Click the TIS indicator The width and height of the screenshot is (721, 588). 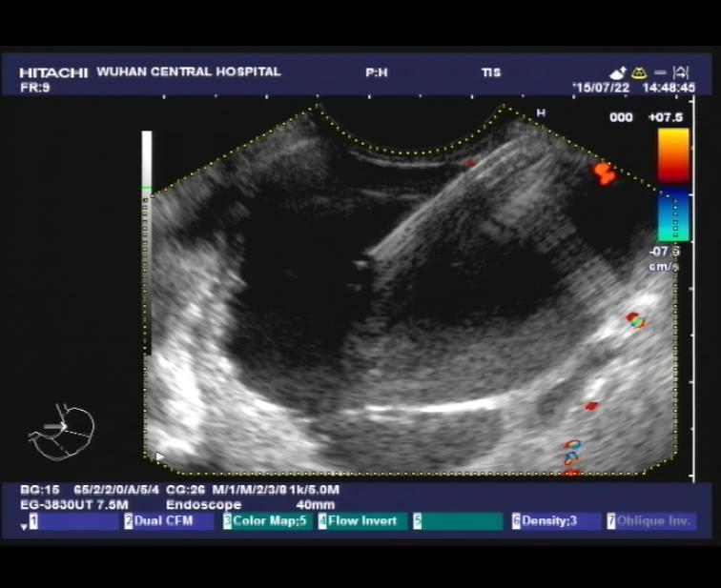490,71
